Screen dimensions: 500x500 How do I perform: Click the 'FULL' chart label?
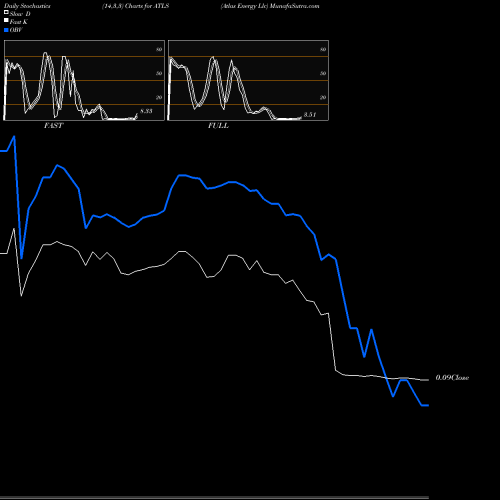point(218,126)
